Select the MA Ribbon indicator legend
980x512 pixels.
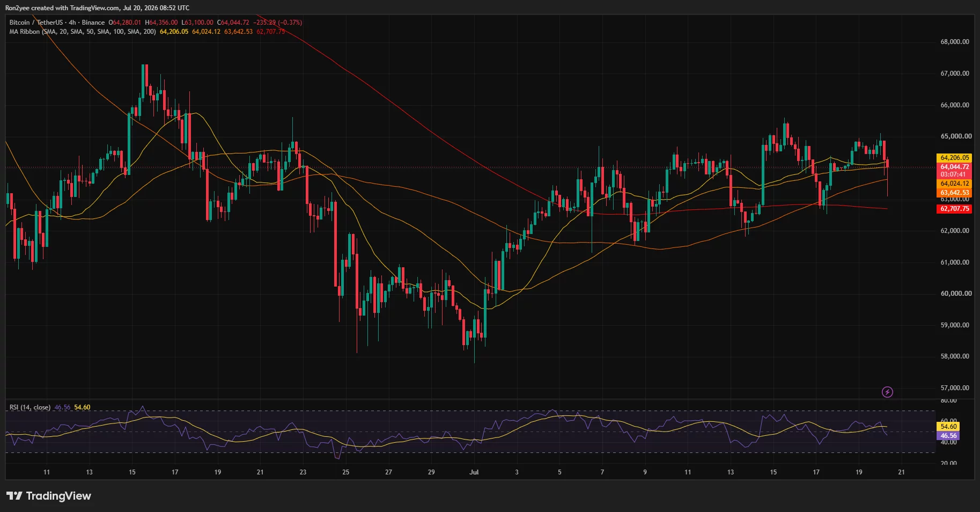(83, 32)
